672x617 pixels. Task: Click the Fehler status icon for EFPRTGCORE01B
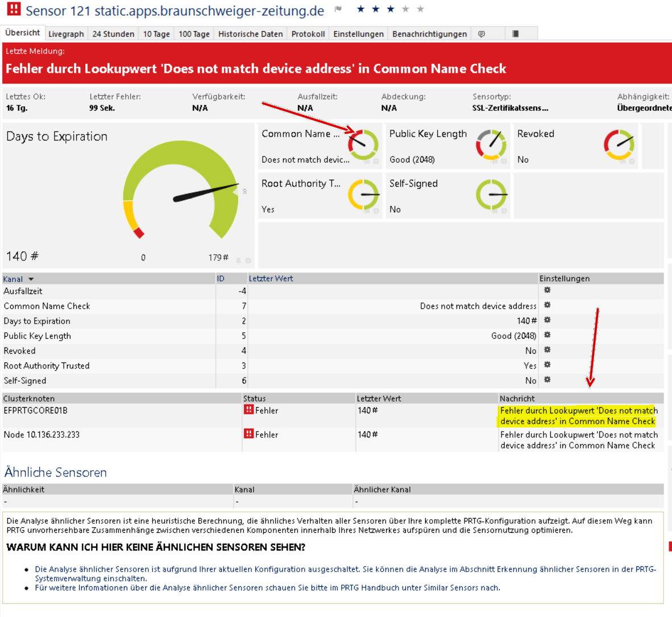pos(248,409)
